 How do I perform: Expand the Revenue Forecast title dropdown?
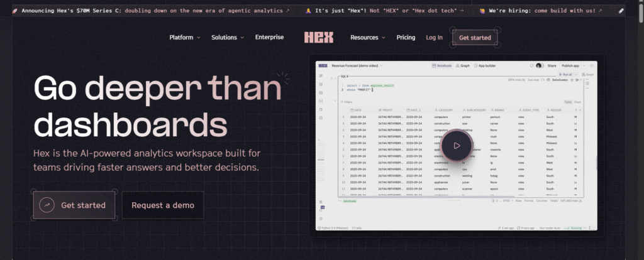(381, 65)
